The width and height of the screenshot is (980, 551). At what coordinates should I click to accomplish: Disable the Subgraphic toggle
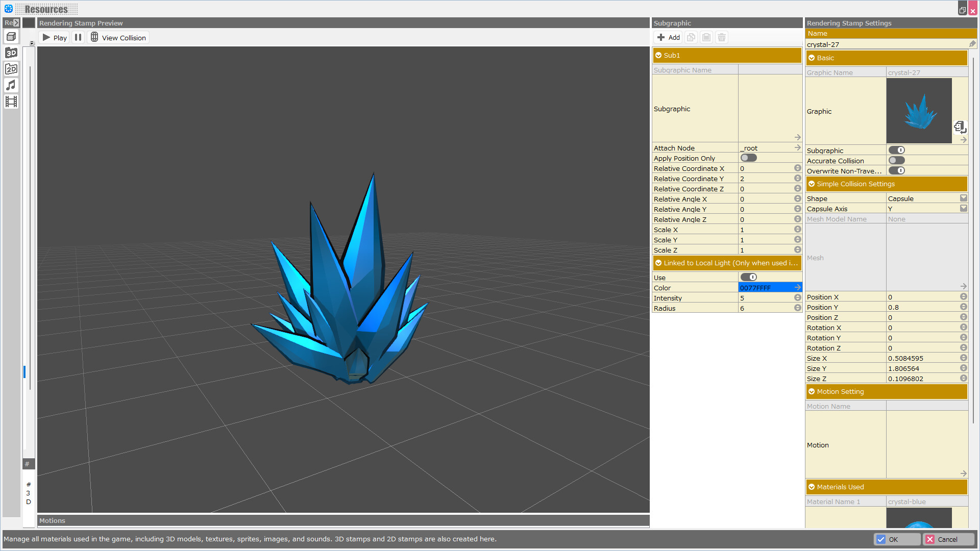pos(897,150)
